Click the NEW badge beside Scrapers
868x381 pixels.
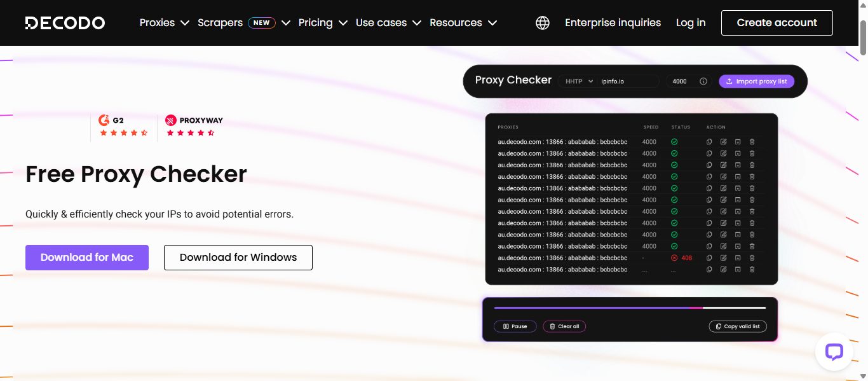coord(261,23)
